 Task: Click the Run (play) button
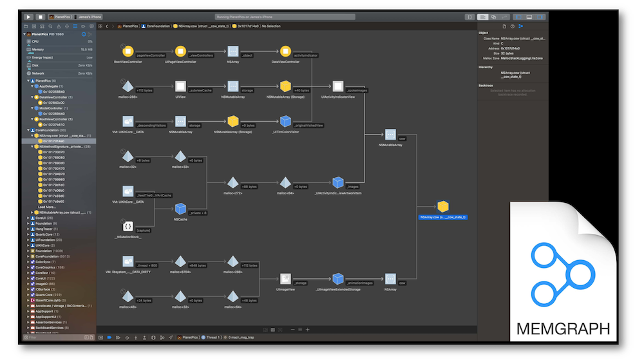click(x=28, y=17)
